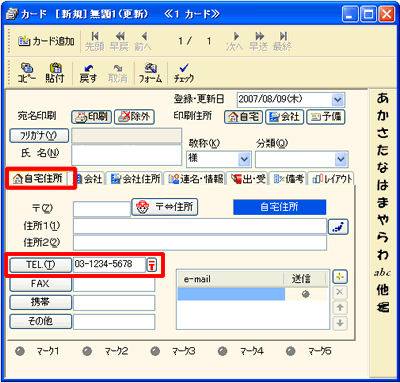Expand the 分類 category dropdown

click(341, 159)
